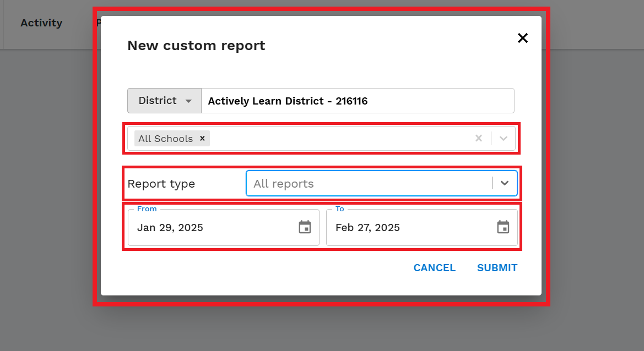Clear all selected schools
The height and width of the screenshot is (351, 644).
(x=479, y=139)
